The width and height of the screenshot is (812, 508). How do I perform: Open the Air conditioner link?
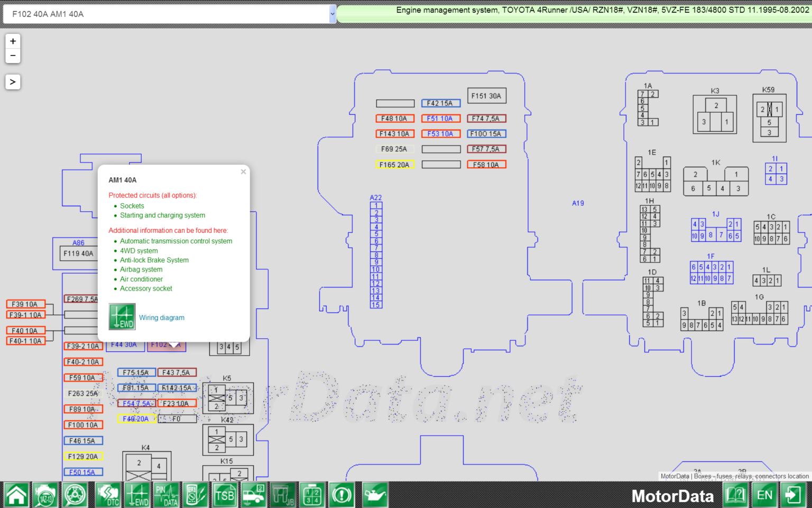[x=142, y=279]
